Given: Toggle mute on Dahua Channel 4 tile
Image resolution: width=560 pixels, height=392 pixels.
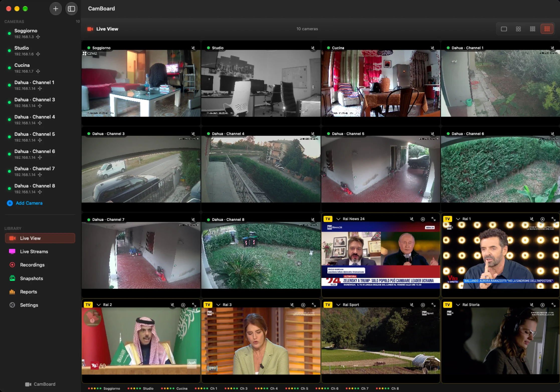Looking at the screenshot, I should coord(313,134).
